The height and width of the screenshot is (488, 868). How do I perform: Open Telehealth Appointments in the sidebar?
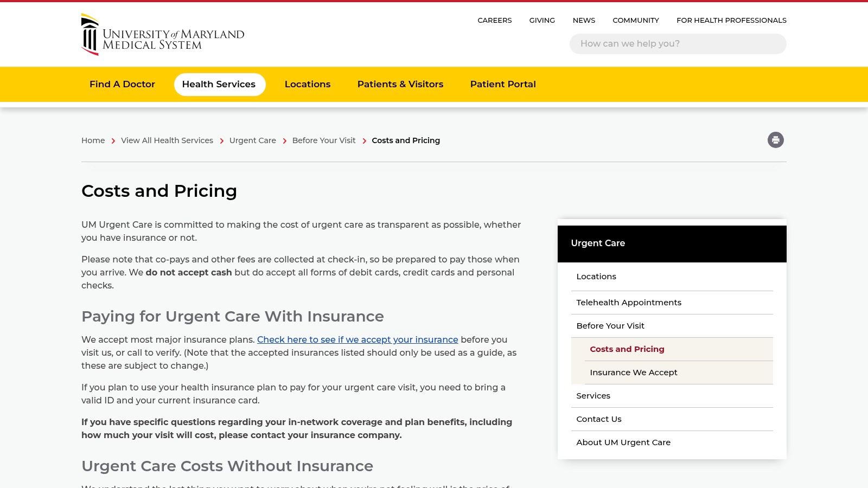click(629, 302)
